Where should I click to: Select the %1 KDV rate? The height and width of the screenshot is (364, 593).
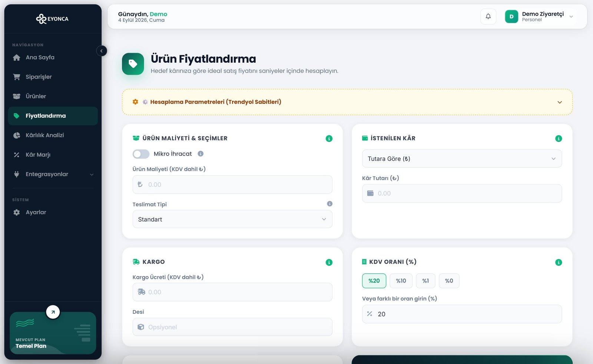click(425, 281)
